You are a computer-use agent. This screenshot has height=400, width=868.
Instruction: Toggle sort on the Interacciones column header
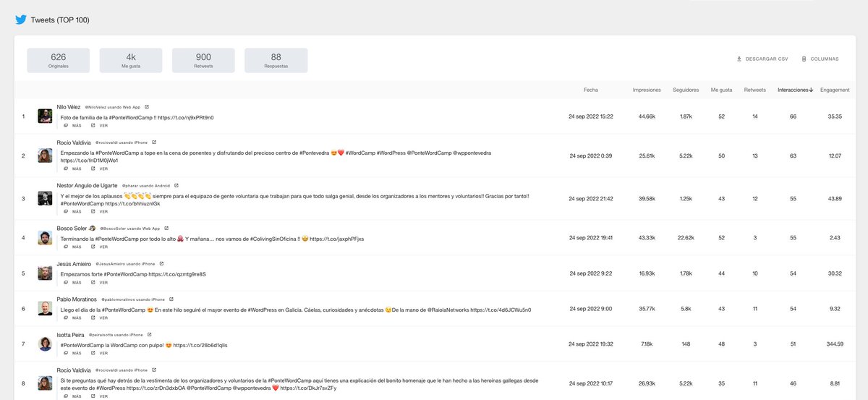coord(796,90)
